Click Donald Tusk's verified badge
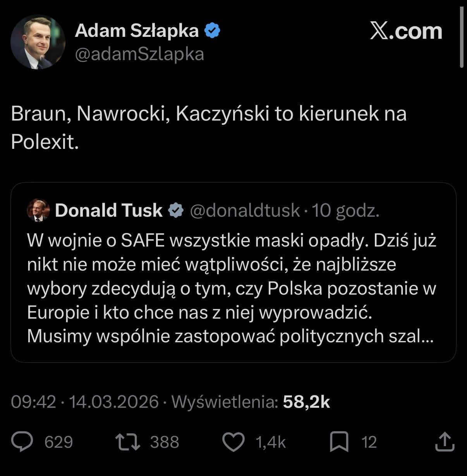467x476 pixels. coord(176,210)
